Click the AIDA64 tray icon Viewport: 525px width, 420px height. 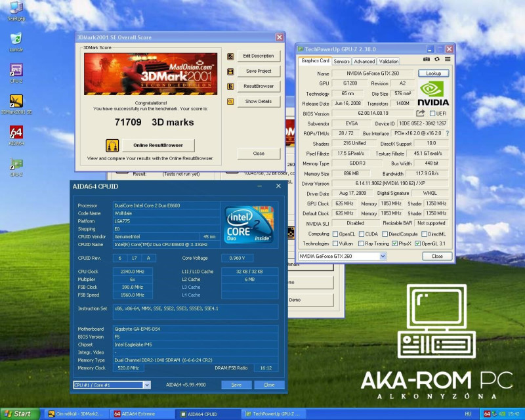click(x=487, y=414)
